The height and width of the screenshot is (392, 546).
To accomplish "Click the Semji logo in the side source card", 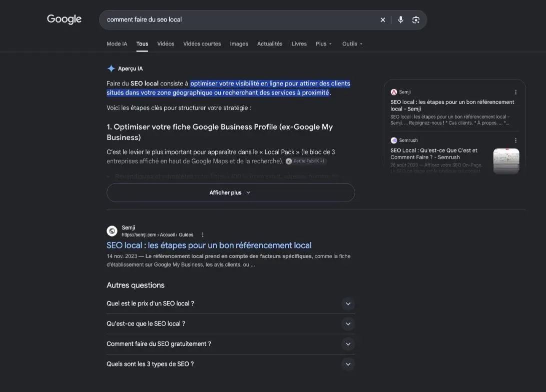I will pos(394,92).
